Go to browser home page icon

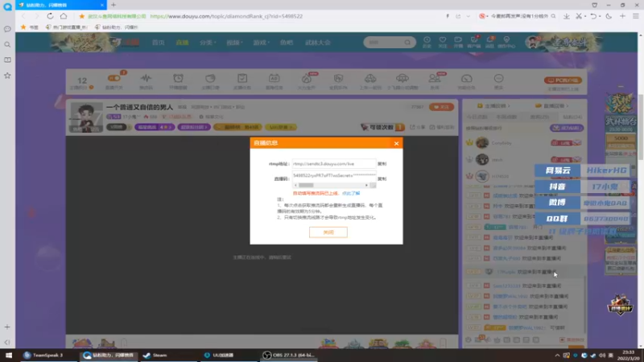(64, 16)
